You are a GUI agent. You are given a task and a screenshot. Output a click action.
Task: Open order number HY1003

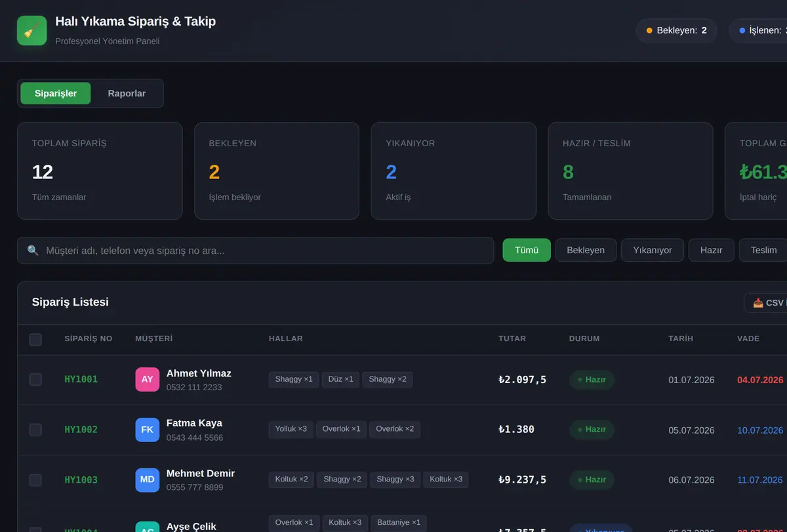(81, 480)
